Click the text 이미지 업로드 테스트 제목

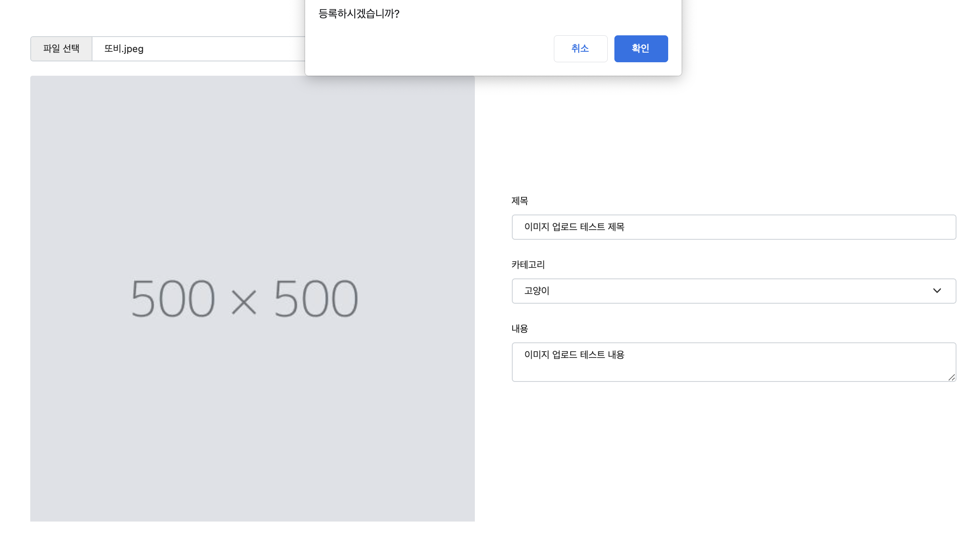(574, 227)
